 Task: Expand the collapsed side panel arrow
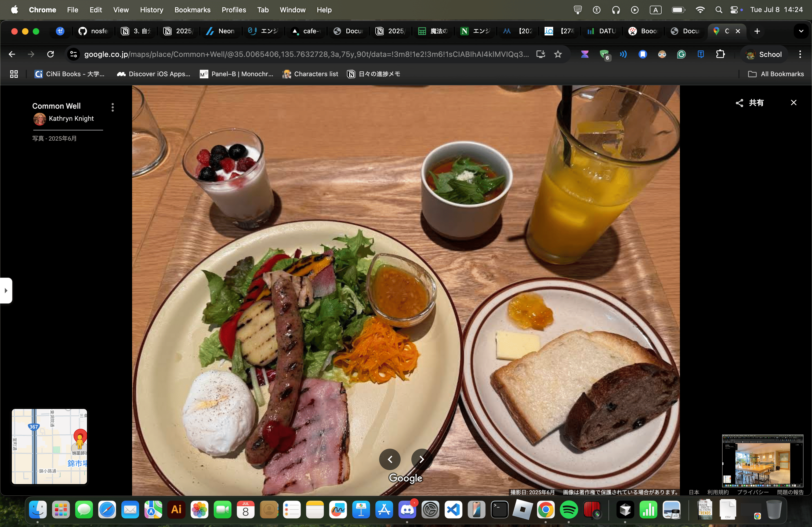pos(6,290)
